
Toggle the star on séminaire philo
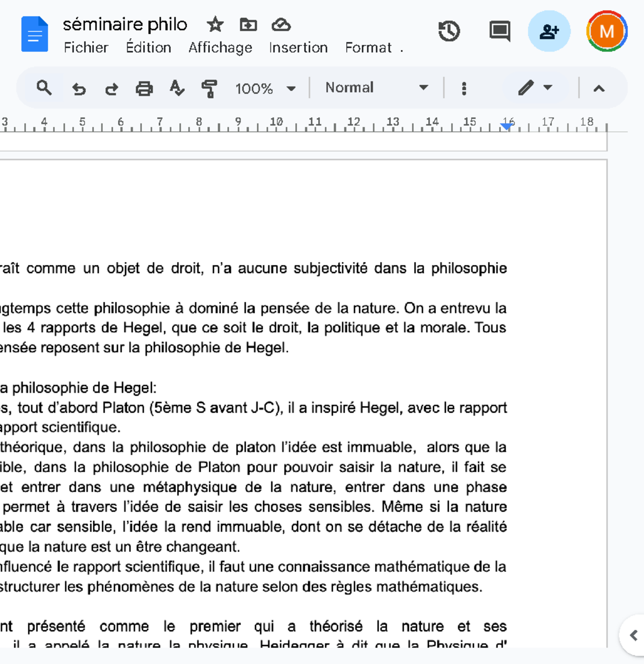(x=215, y=25)
